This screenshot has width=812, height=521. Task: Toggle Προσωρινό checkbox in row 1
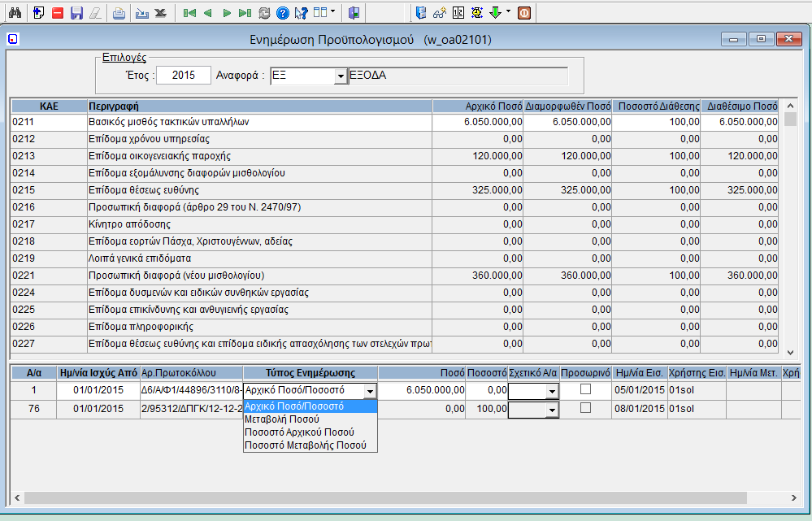586,389
